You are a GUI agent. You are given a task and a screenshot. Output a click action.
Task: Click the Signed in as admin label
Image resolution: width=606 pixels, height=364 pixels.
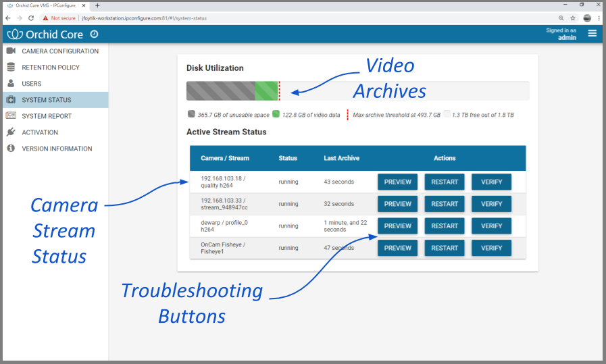coord(561,34)
